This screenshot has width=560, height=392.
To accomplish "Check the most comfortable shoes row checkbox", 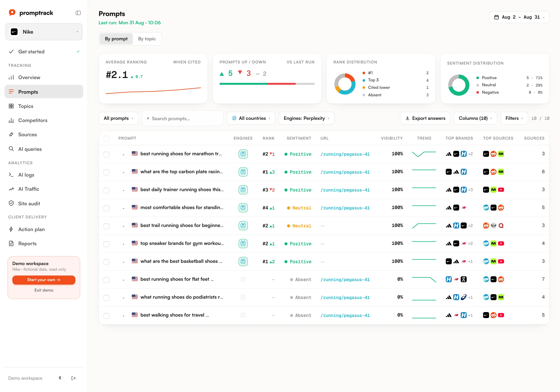I will (x=106, y=208).
